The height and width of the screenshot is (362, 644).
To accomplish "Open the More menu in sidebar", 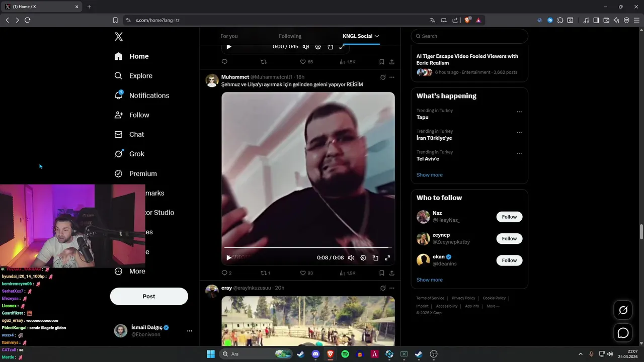I will click(x=130, y=271).
